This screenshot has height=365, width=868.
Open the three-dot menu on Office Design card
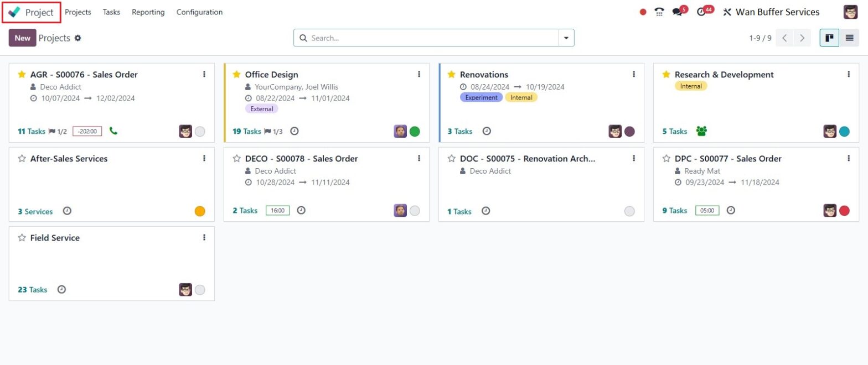tap(418, 74)
